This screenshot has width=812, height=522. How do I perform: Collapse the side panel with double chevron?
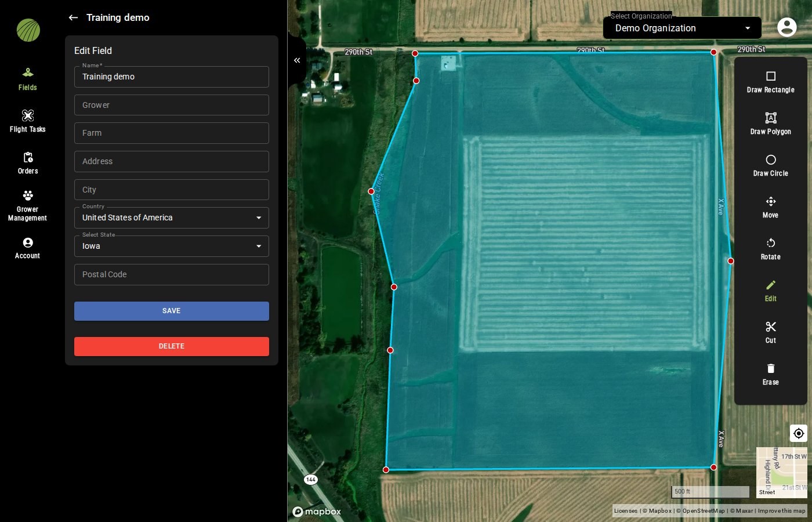pyautogui.click(x=297, y=60)
